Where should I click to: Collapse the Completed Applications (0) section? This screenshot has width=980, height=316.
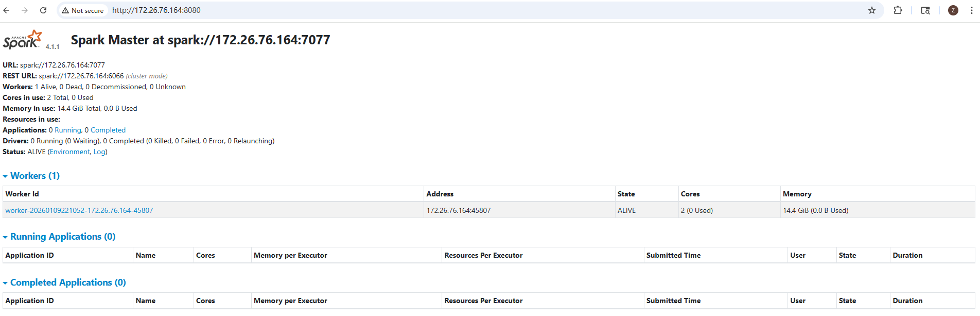pos(64,282)
